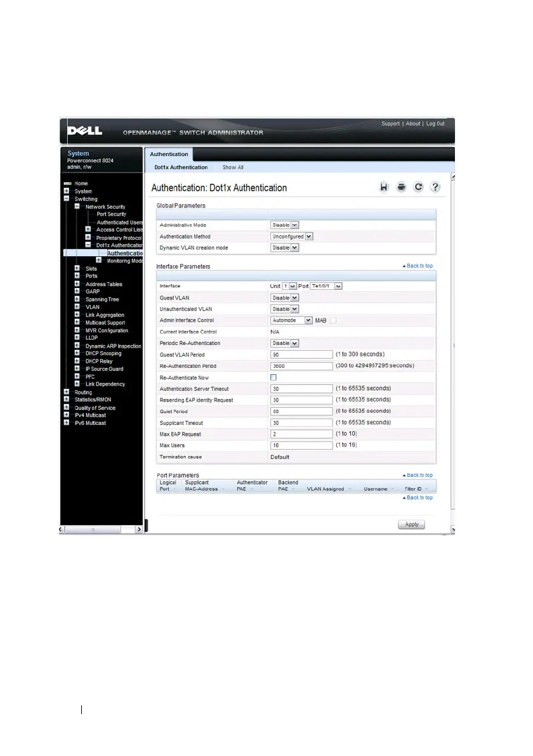Click the Quiet Period input field

point(301,411)
